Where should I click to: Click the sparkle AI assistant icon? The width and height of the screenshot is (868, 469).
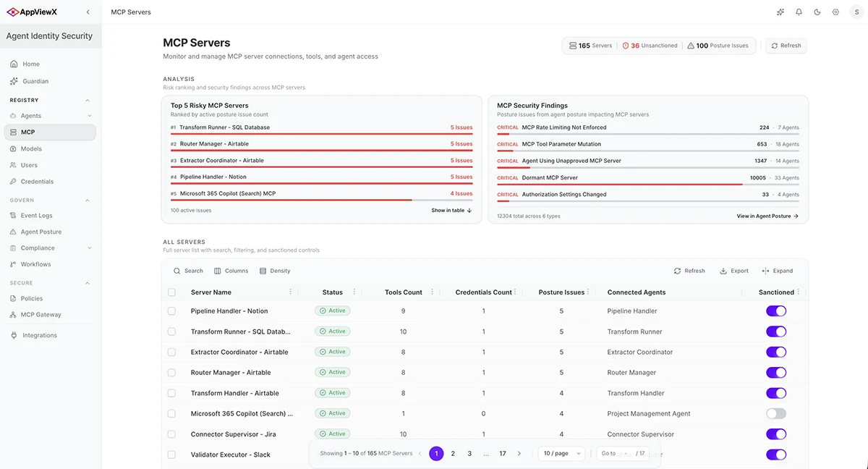(780, 12)
